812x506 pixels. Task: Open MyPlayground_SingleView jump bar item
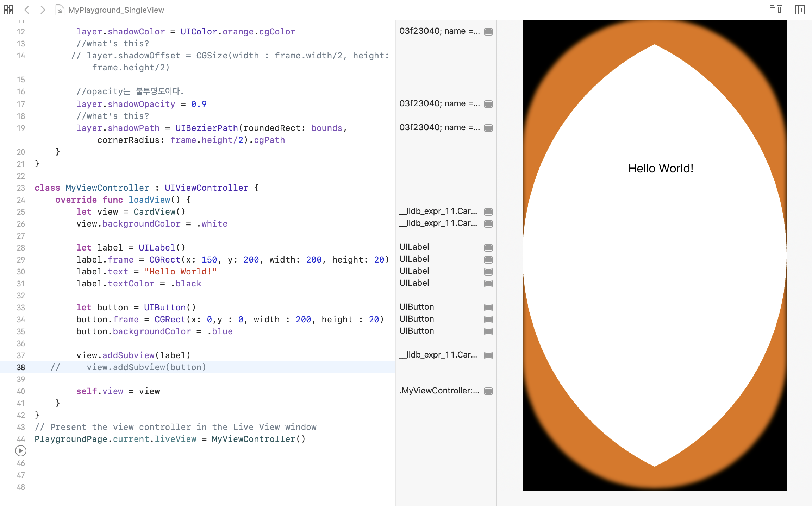(x=116, y=10)
